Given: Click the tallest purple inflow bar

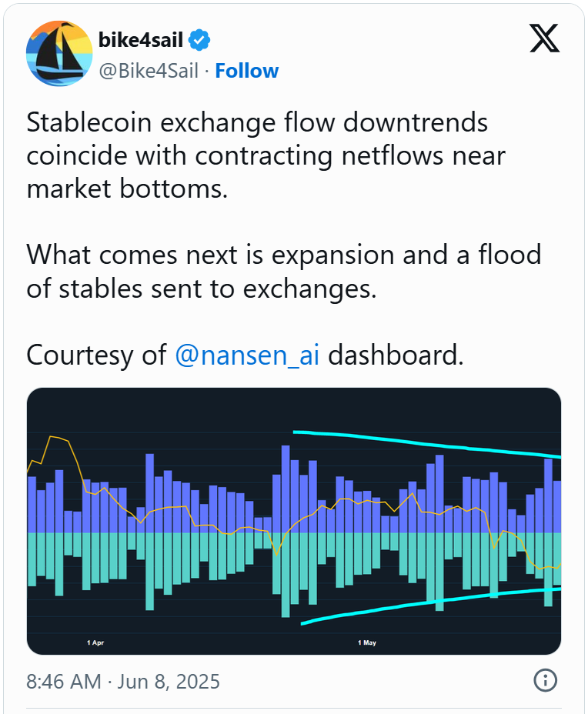Looking at the screenshot, I should click(286, 489).
